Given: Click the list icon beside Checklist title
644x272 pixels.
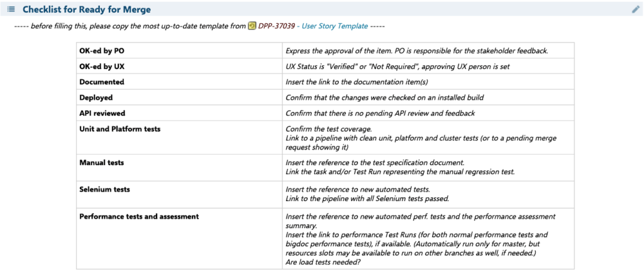Looking at the screenshot, I should pos(11,9).
